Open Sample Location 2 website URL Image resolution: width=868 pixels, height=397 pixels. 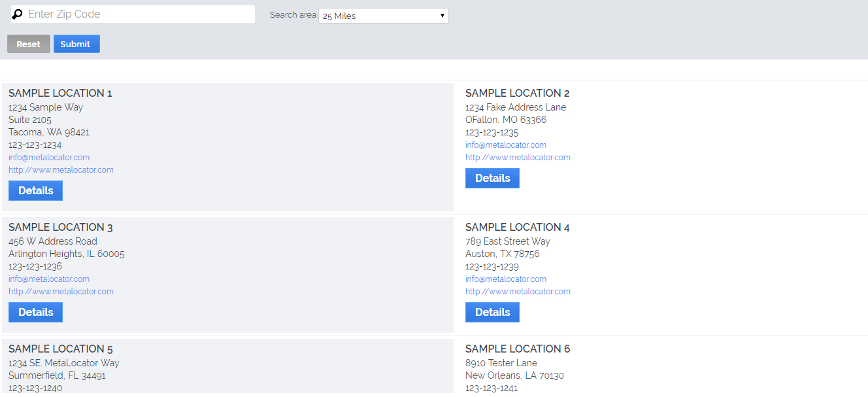(x=518, y=158)
